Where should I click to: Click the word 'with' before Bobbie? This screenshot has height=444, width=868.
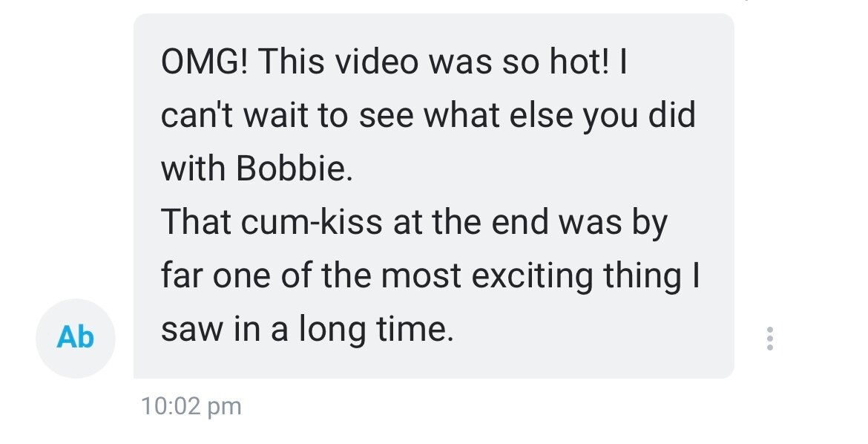coord(194,169)
